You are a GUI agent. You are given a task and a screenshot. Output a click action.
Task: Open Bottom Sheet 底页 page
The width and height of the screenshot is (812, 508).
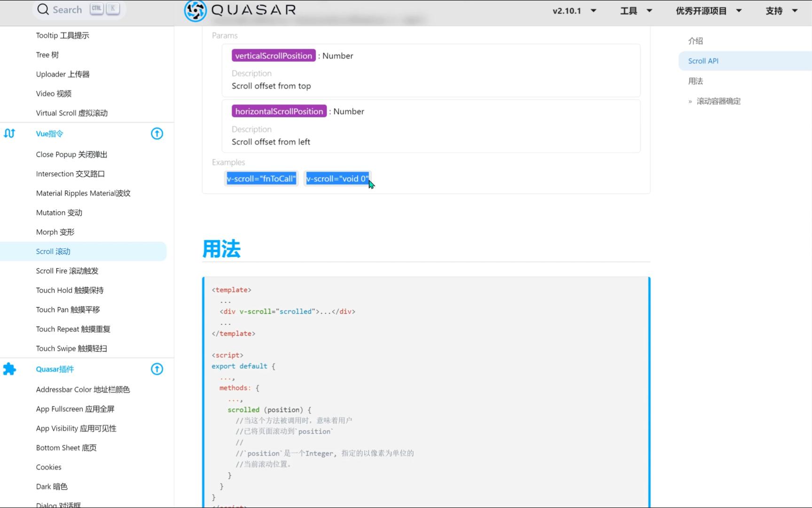(x=66, y=448)
